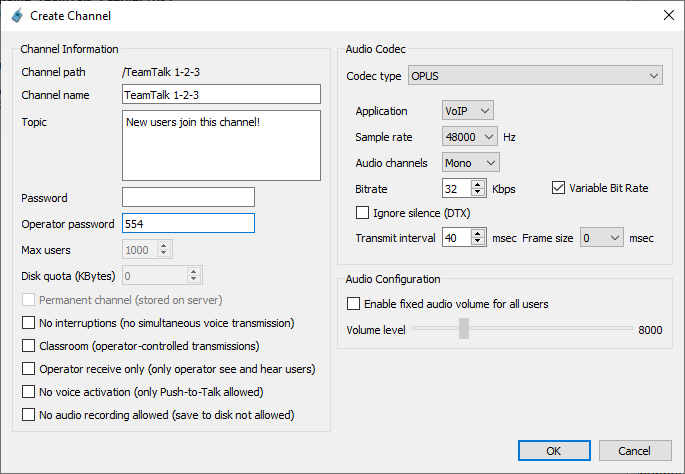Image resolution: width=685 pixels, height=474 pixels.
Task: Check No audio recording allowed option
Action: pos(29,415)
